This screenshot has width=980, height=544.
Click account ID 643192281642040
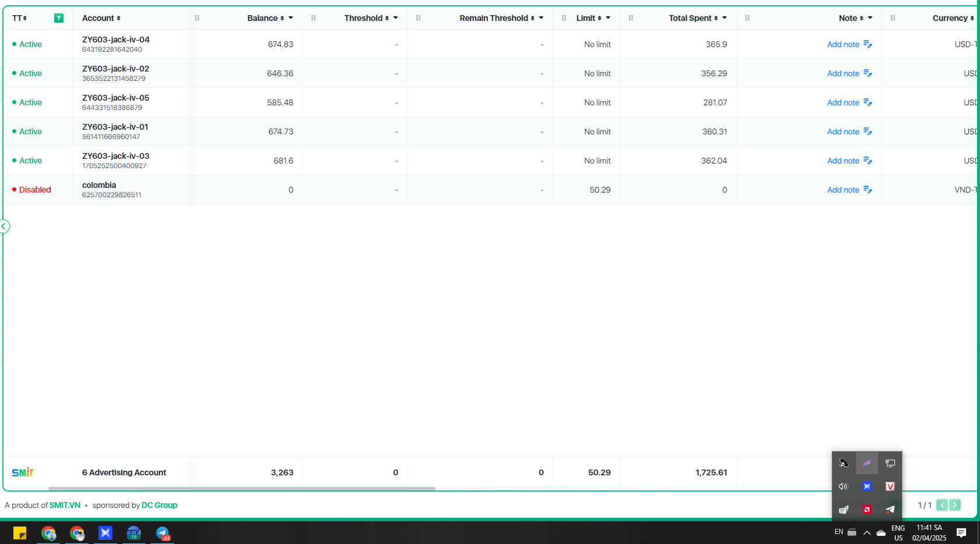point(112,49)
